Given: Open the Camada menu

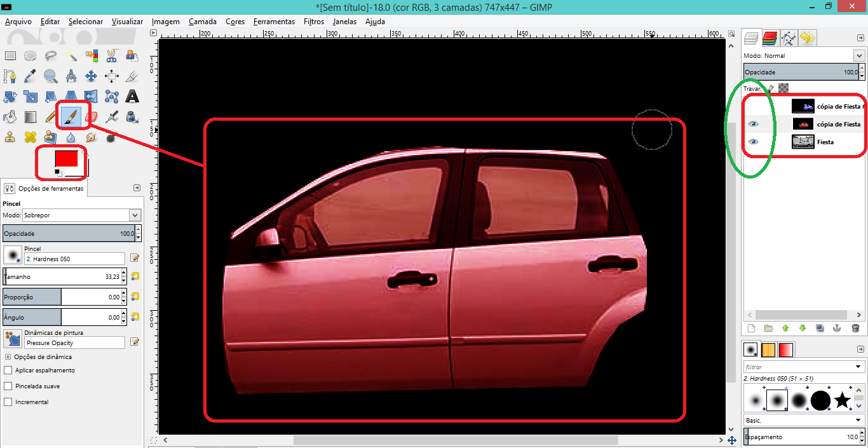Looking at the screenshot, I should click(x=202, y=22).
